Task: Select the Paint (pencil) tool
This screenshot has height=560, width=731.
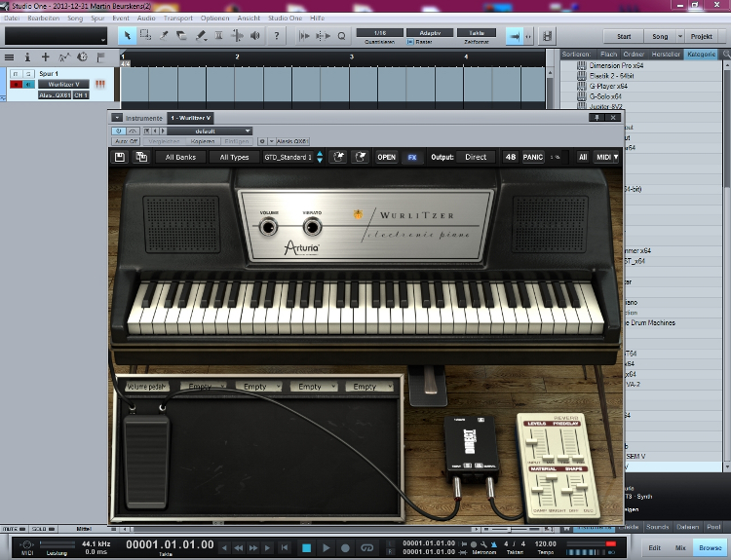Action: coord(201,35)
